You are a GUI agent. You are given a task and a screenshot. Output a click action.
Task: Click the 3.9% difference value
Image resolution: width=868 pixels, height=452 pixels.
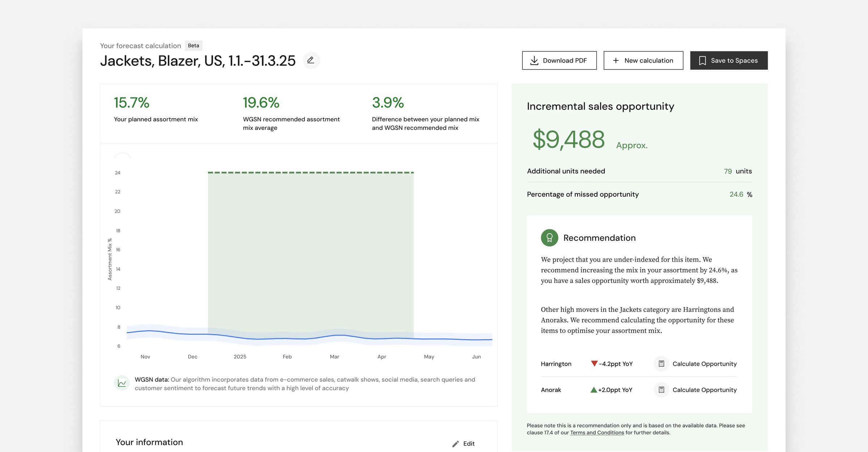[x=388, y=103]
